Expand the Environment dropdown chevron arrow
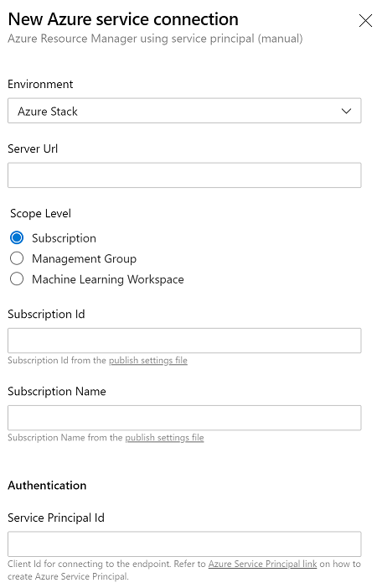The height and width of the screenshot is (588, 377). click(346, 111)
